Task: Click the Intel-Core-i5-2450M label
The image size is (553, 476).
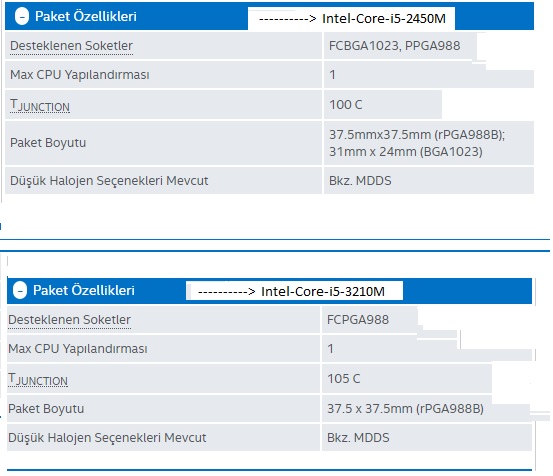Action: pos(384,18)
